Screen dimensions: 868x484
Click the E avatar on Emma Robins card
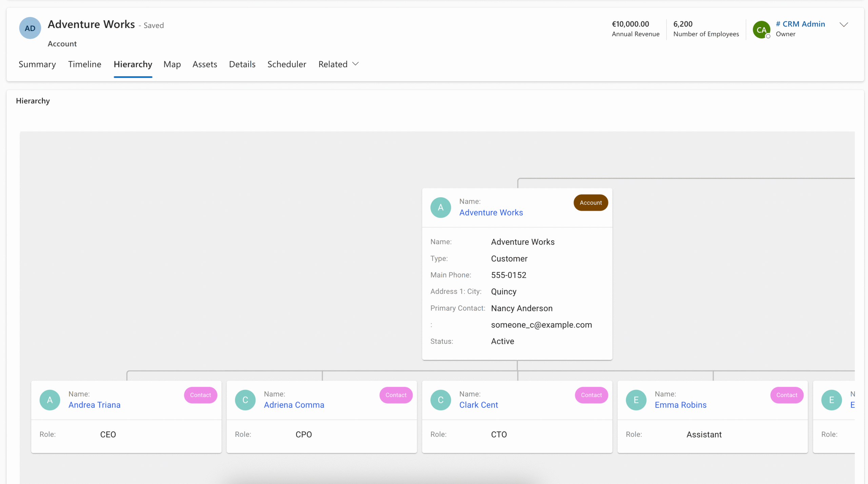[x=636, y=400]
